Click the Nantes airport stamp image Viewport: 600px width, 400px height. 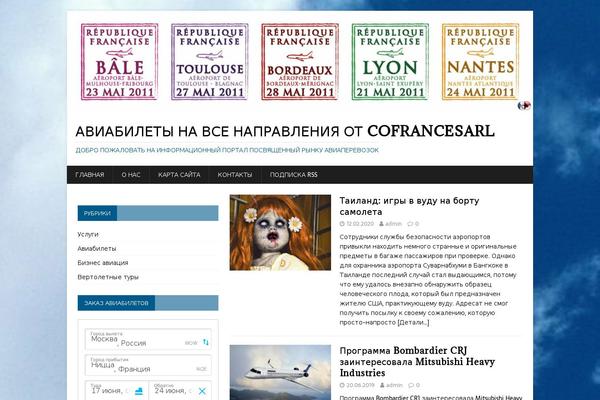[x=481, y=62]
